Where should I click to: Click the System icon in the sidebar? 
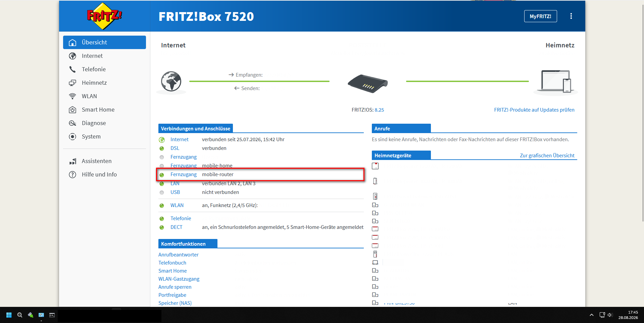pos(72,136)
